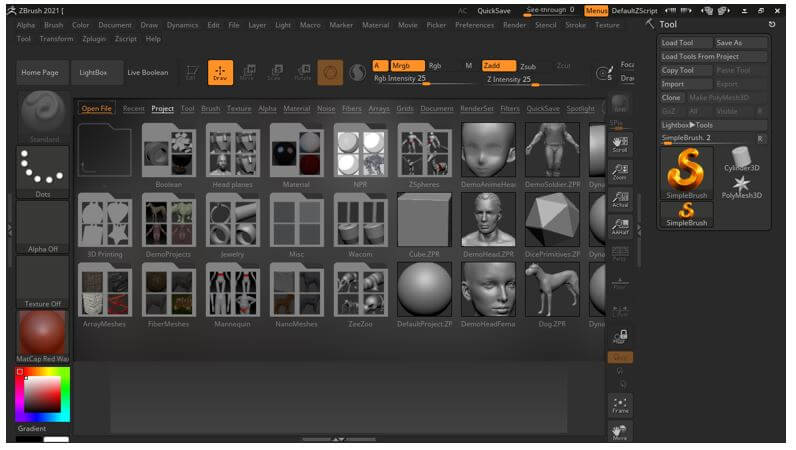Open the Preferences menu
The width and height of the screenshot is (796, 450).
[474, 25]
